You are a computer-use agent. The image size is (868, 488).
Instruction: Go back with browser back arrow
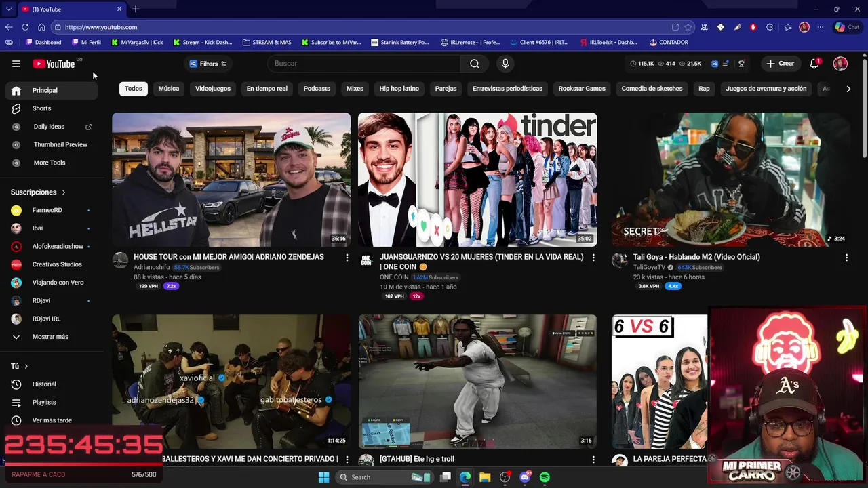(9, 27)
